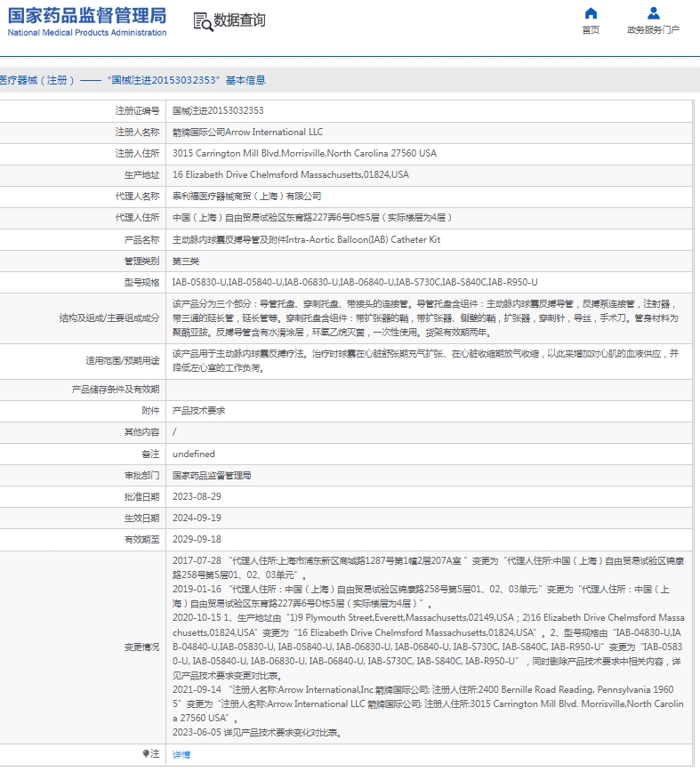Image resolution: width=700 pixels, height=772 pixels.
Task: Click the 2021-09-14 change record entry
Action: (428, 704)
